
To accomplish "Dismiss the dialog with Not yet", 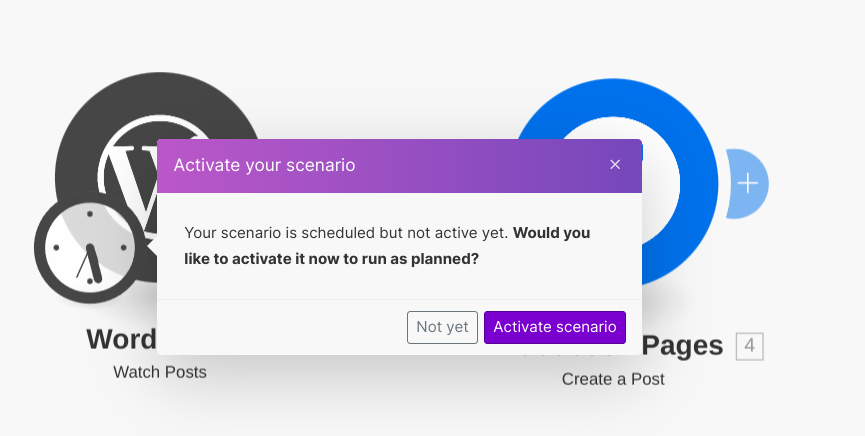I will click(442, 327).
